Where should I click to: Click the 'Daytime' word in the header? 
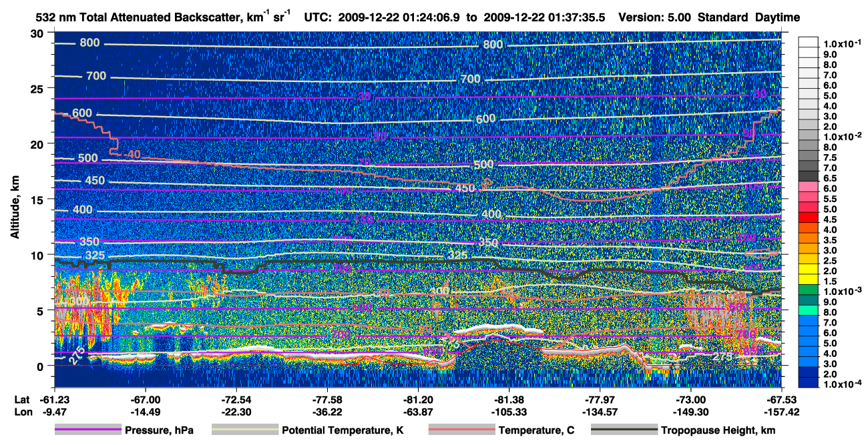(777, 17)
